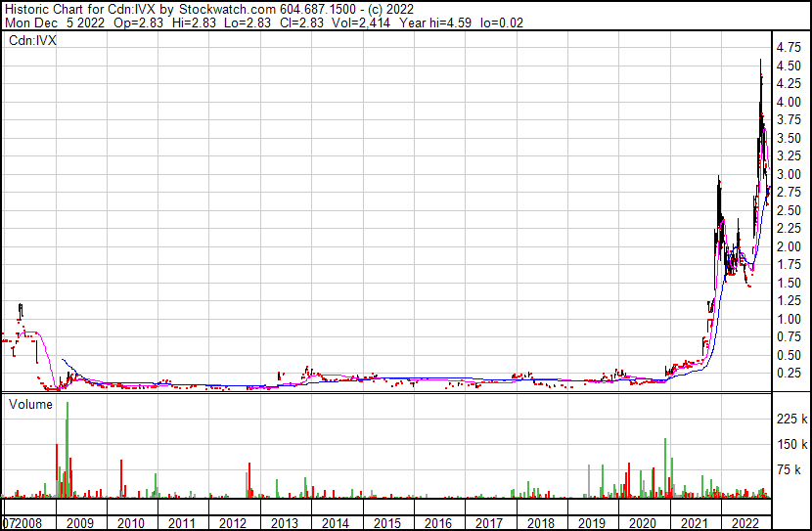This screenshot has height=531, width=812.
Task: Click the Volume panel label
Action: [x=30, y=404]
